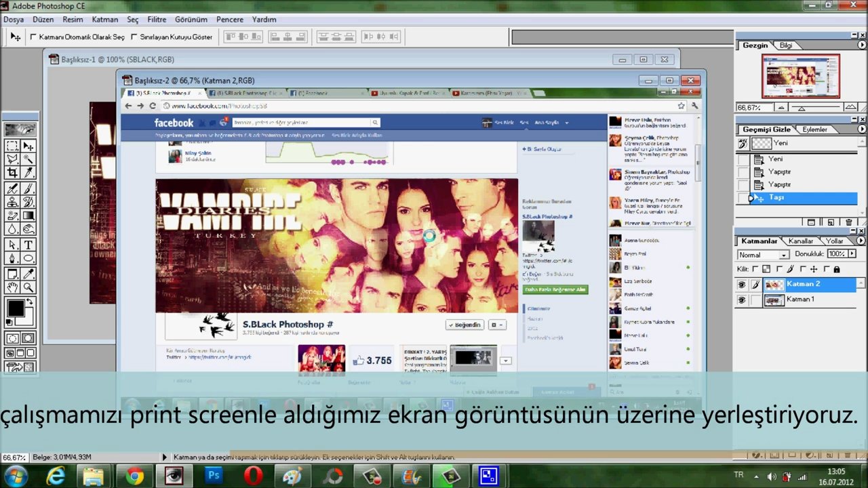Hide the Katman 2 layer

click(x=742, y=285)
